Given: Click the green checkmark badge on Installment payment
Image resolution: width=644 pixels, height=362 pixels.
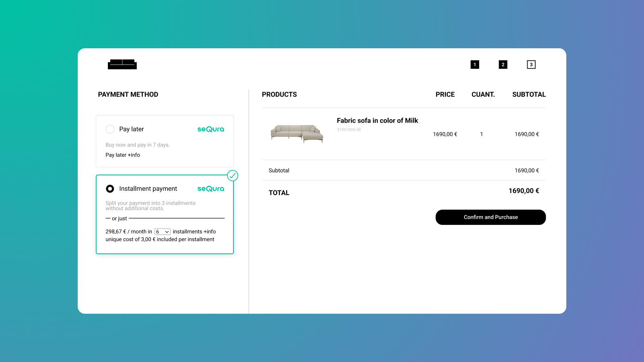Looking at the screenshot, I should click(233, 175).
